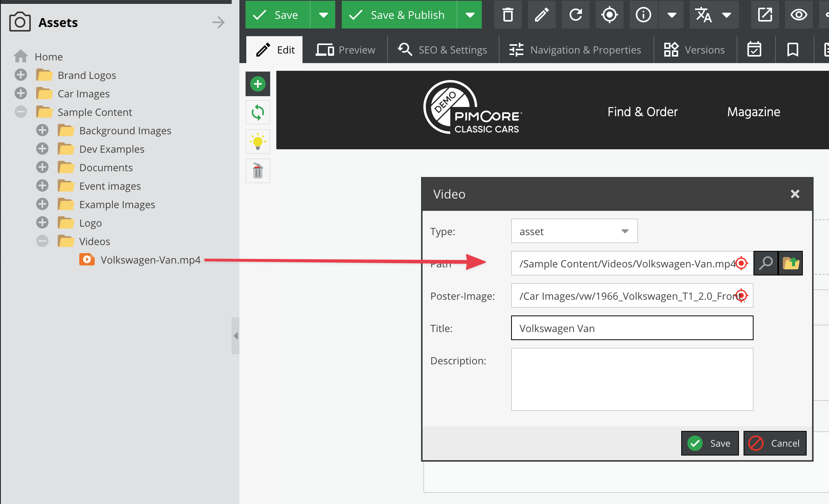Screen dimensions: 829x504
Task: Click the eye preview icon in toolbar
Action: (799, 15)
